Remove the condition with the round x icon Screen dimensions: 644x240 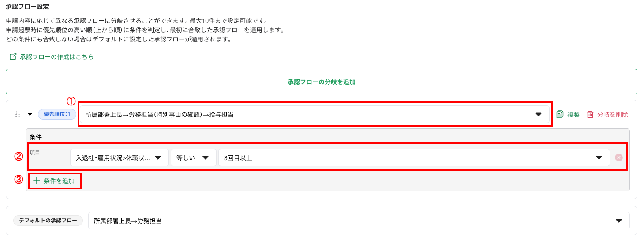(x=619, y=157)
